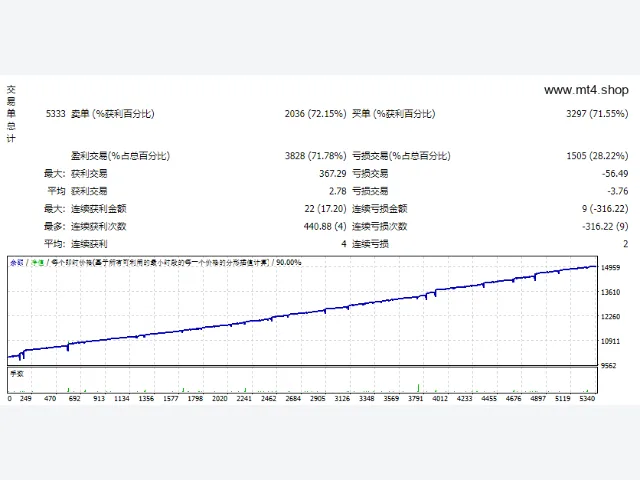
Task: Select the loss trades value 1505 (28.22%)
Action: coord(597,156)
